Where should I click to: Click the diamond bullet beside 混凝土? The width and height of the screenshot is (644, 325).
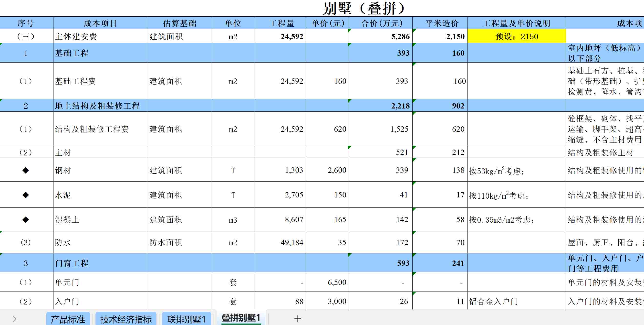[26, 220]
